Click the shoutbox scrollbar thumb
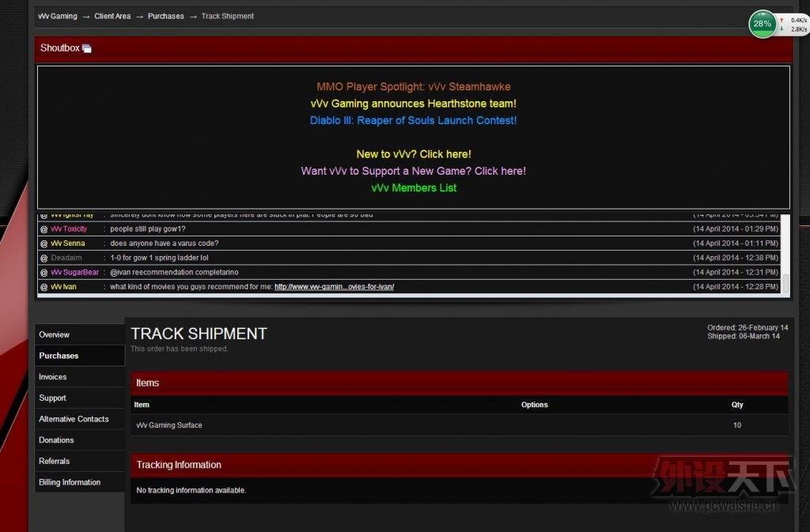 point(785,283)
